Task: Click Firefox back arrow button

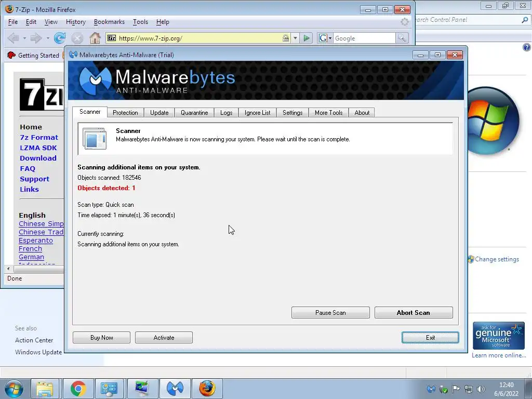Action: tap(13, 38)
